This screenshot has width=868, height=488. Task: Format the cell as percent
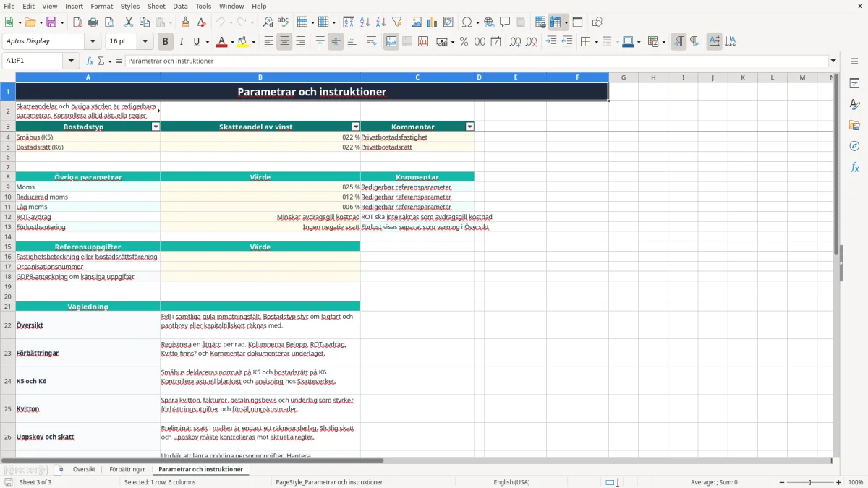tap(464, 42)
